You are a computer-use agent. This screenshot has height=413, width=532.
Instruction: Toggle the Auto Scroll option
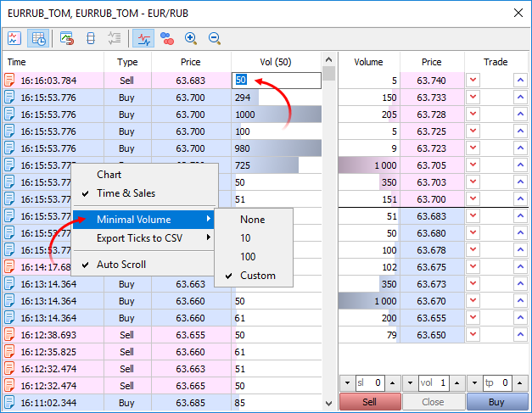121,265
